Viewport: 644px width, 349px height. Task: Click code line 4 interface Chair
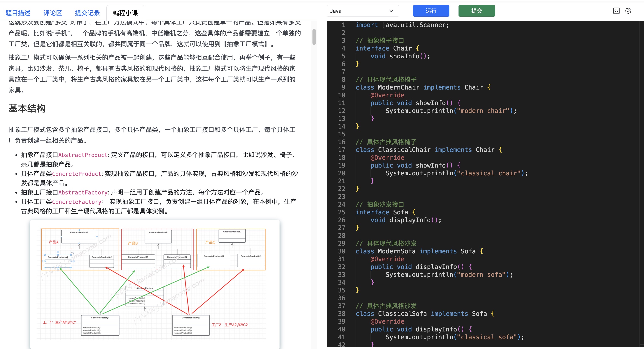[387, 48]
